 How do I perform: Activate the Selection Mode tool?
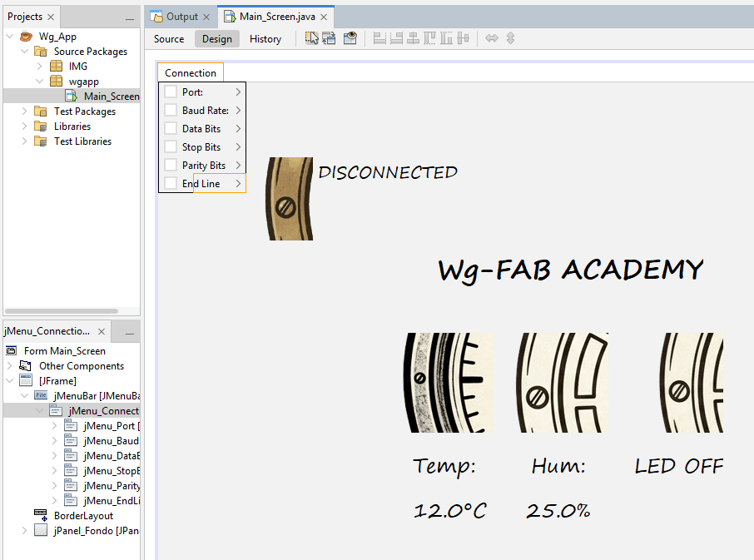(x=311, y=38)
